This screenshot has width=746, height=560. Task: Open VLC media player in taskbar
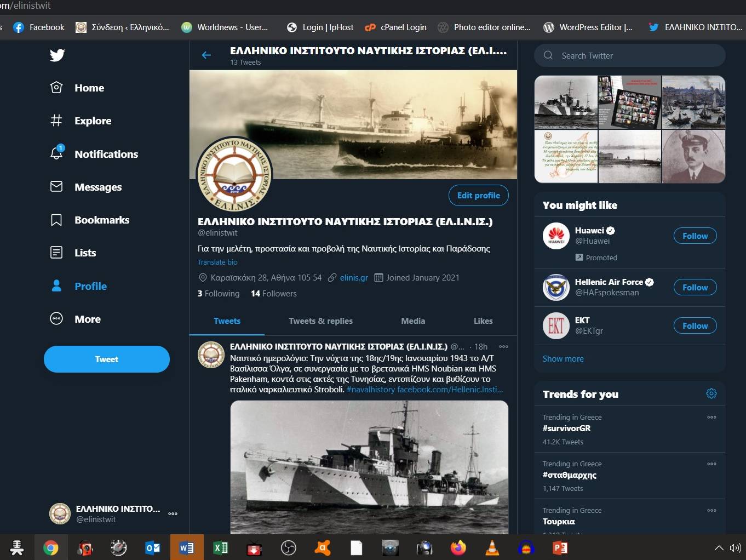(x=492, y=547)
